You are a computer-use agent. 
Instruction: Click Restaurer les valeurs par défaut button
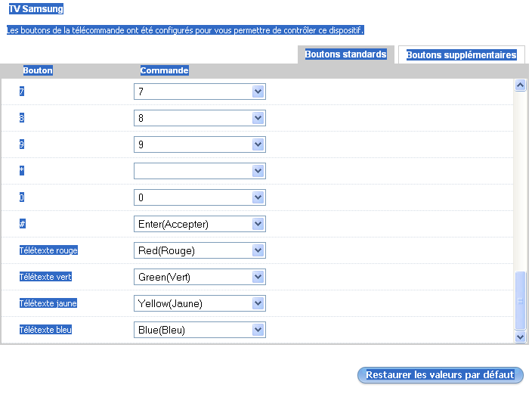pyautogui.click(x=440, y=375)
